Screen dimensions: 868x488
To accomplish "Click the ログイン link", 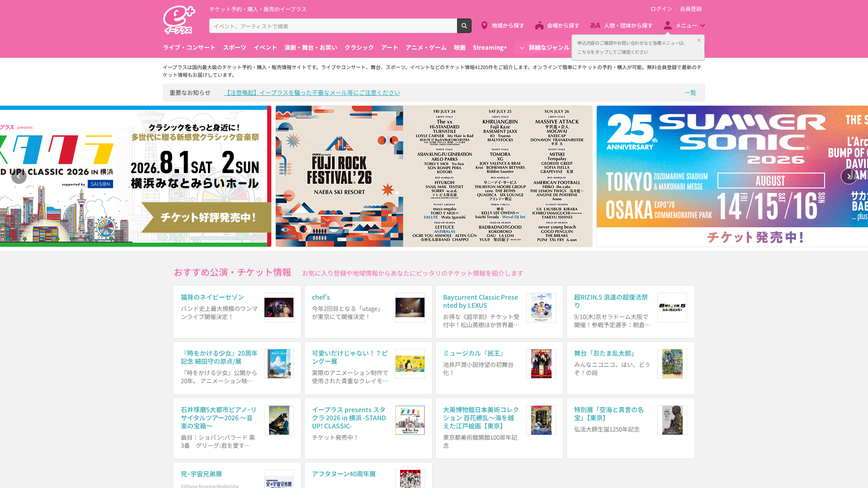I will click(x=661, y=9).
